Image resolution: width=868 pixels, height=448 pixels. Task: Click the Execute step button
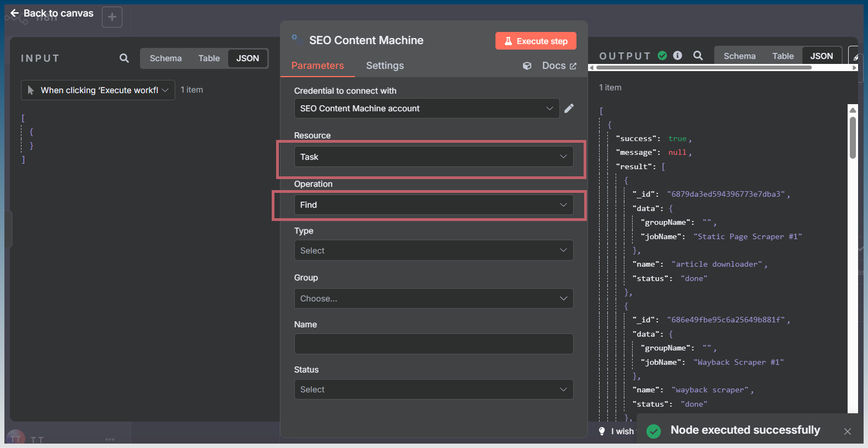click(536, 41)
